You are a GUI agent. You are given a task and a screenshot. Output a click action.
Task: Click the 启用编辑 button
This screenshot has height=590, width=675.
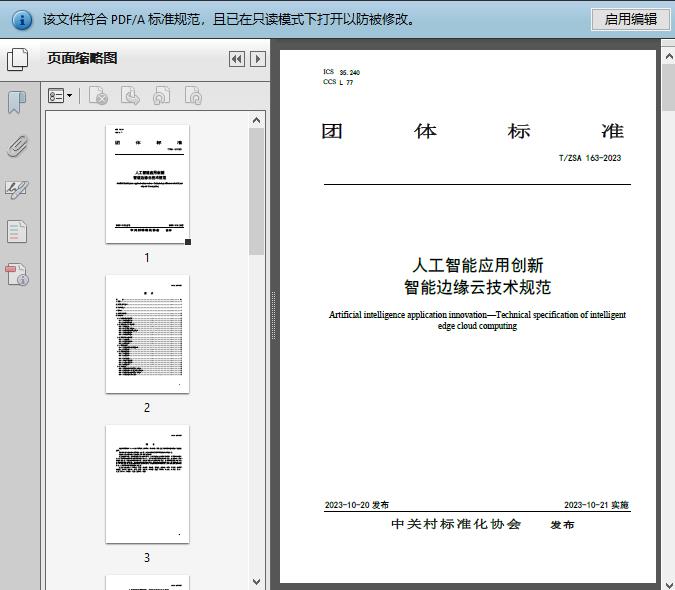tap(630, 19)
